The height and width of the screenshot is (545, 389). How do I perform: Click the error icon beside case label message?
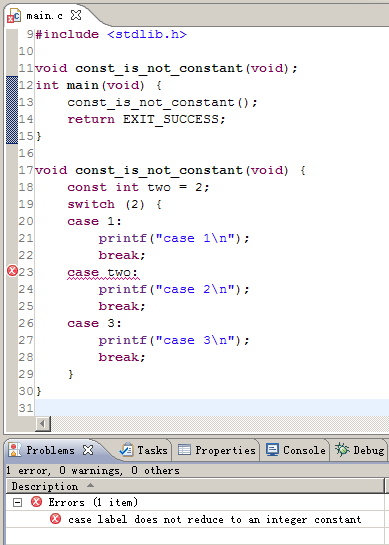55,519
